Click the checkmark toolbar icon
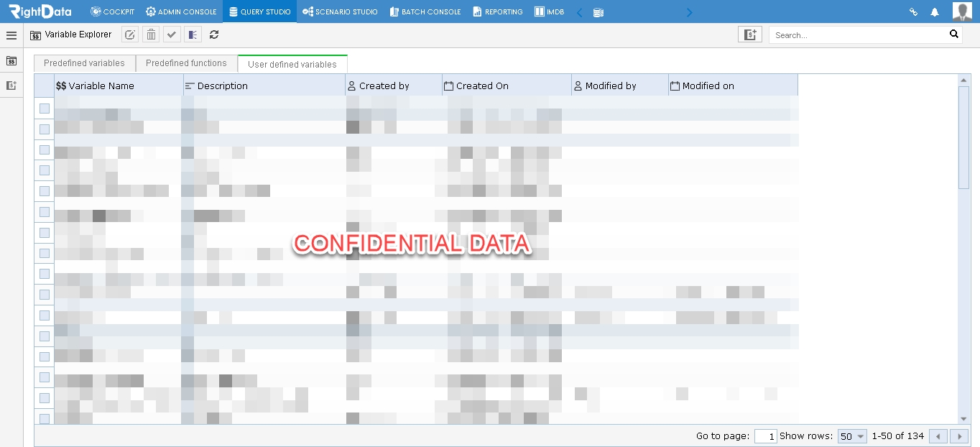This screenshot has width=980, height=447. [x=172, y=34]
